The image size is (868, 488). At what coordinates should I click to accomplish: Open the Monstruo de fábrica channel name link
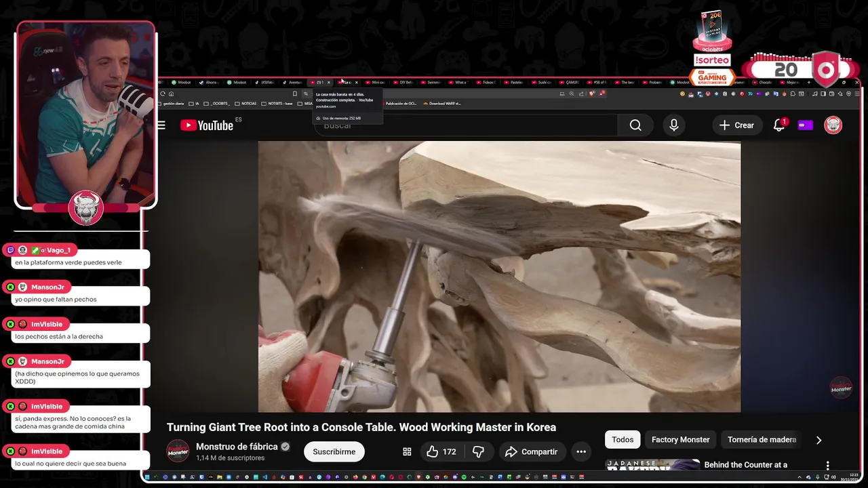click(237, 447)
